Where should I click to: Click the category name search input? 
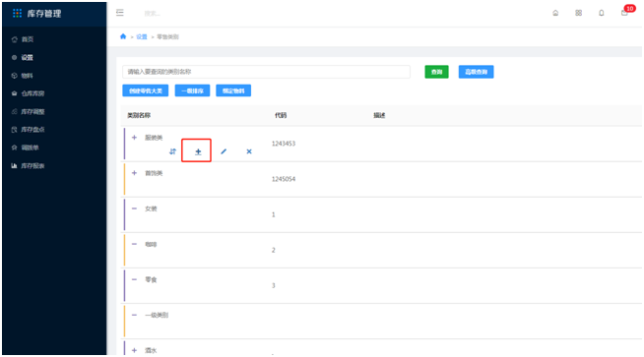click(266, 72)
